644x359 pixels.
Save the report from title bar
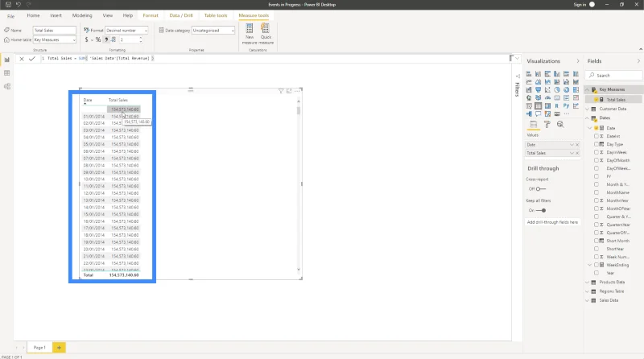pos(8,5)
